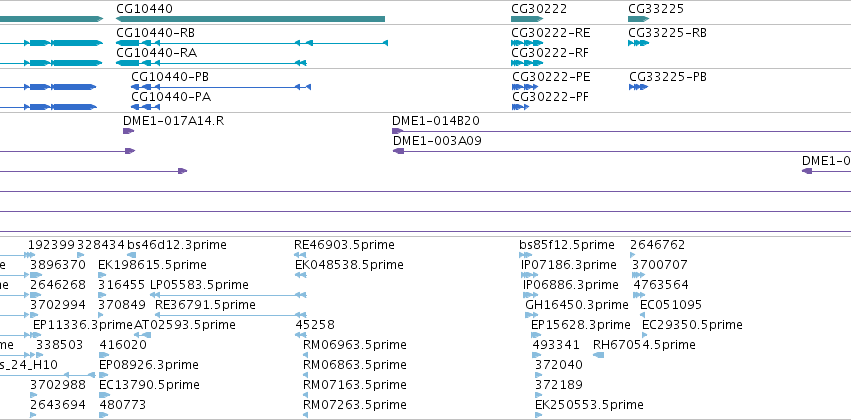Image resolution: width=851 pixels, height=420 pixels.
Task: Click the purple DME1-003A09 arrow glyph
Action: click(x=398, y=151)
